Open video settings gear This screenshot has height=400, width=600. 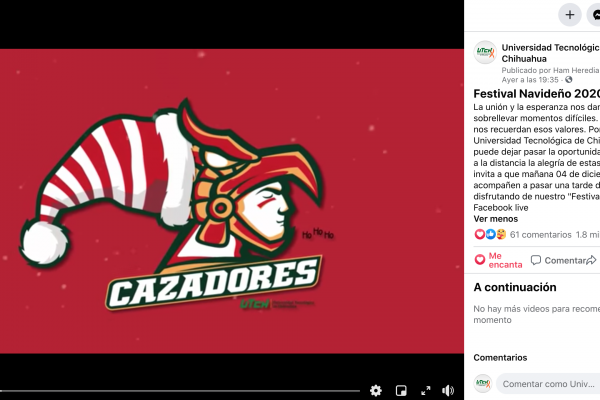click(376, 390)
